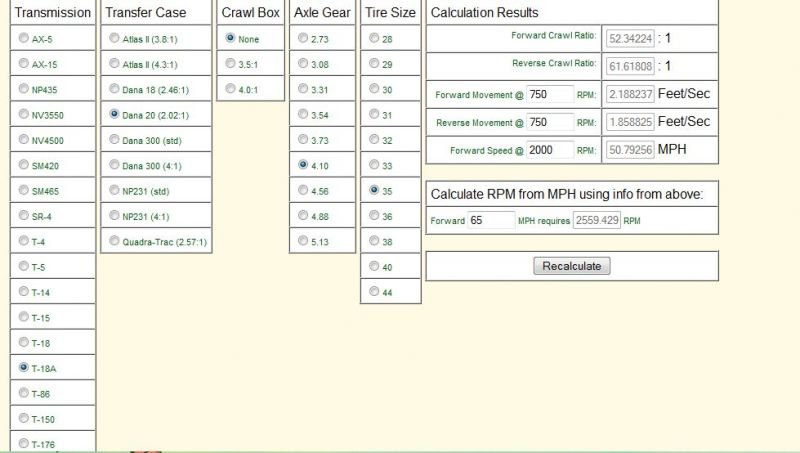Click the Forward MPH input box
The image size is (800, 453).
(491, 219)
